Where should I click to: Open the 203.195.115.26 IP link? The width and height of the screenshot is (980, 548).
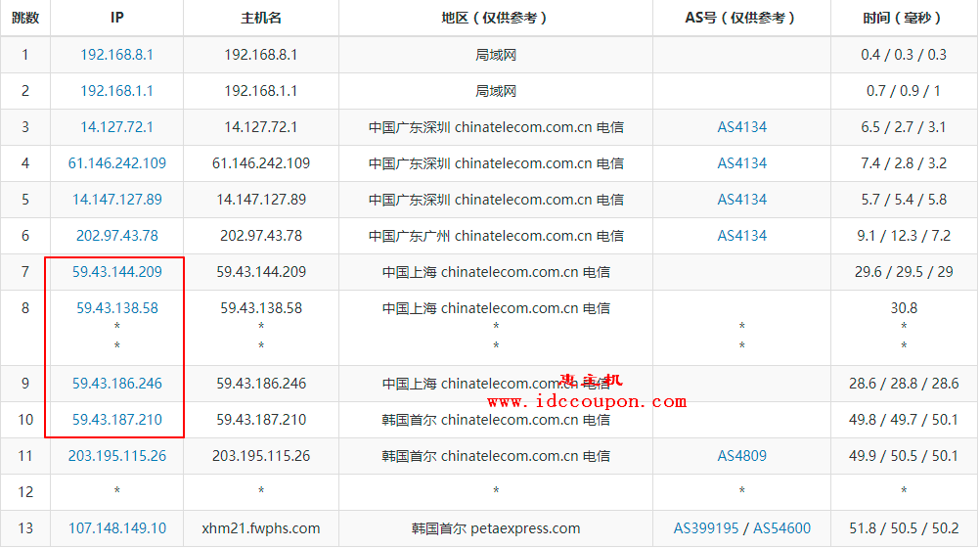(x=116, y=456)
